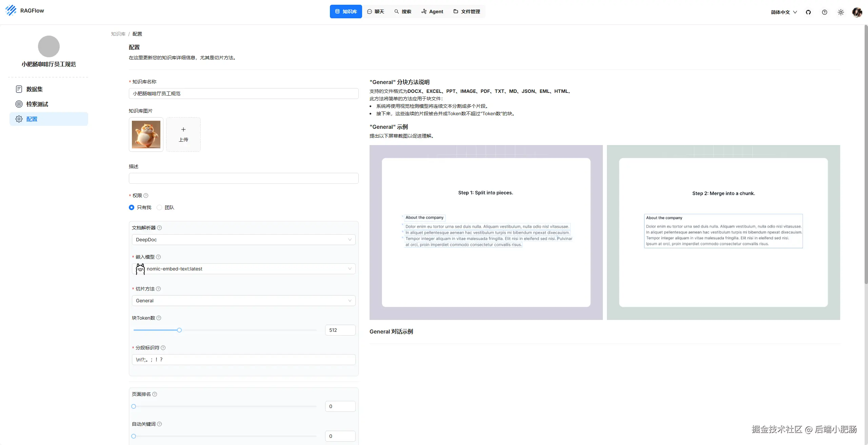The image size is (868, 445).
Task: Click the help question mark icon
Action: 825,12
